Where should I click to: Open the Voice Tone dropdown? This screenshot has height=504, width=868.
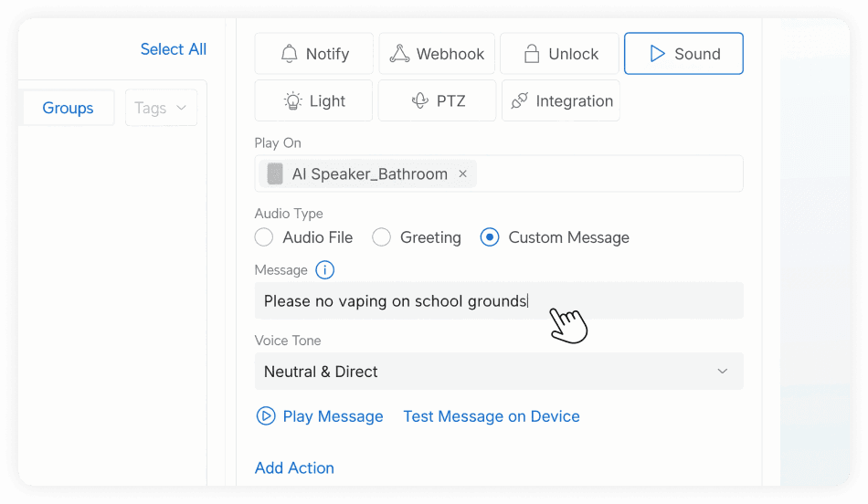tap(499, 372)
